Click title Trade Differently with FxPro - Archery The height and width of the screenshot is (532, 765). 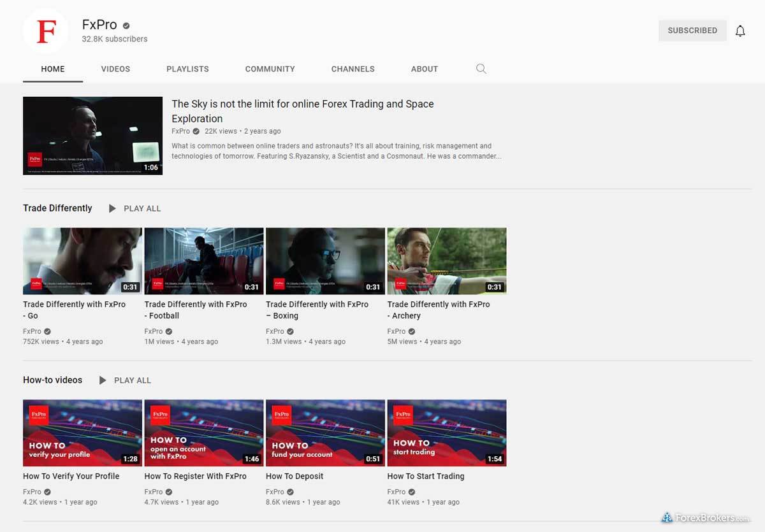click(439, 310)
